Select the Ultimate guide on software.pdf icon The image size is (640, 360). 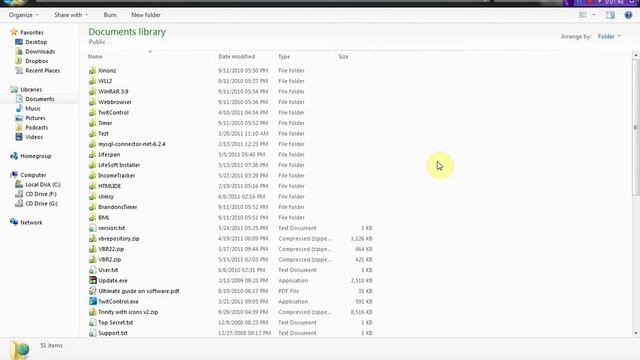click(93, 291)
